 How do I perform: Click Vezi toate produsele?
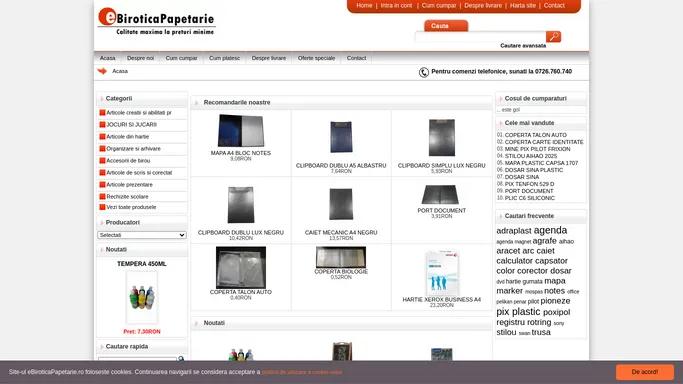(131, 207)
